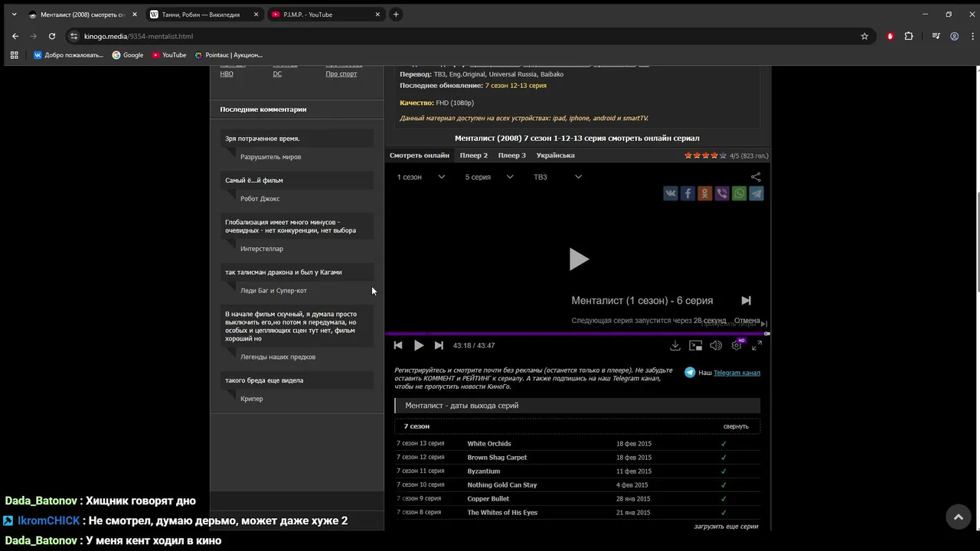
Task: Click Brown Shag Carpet episode title
Action: [497, 458]
